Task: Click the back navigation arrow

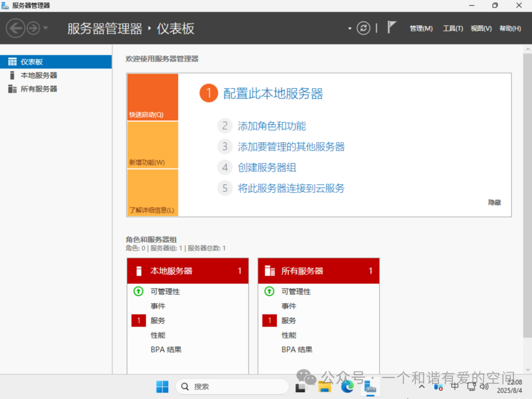Action: point(15,28)
